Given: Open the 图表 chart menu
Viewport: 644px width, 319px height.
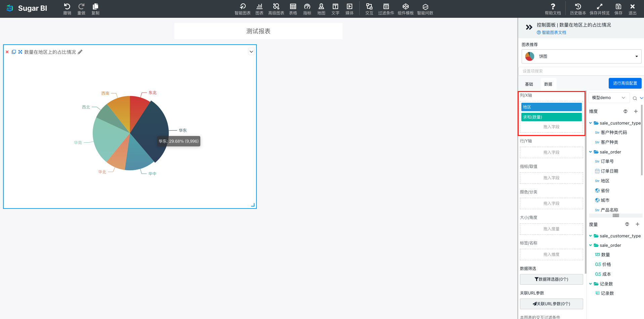Looking at the screenshot, I should pyautogui.click(x=259, y=9).
